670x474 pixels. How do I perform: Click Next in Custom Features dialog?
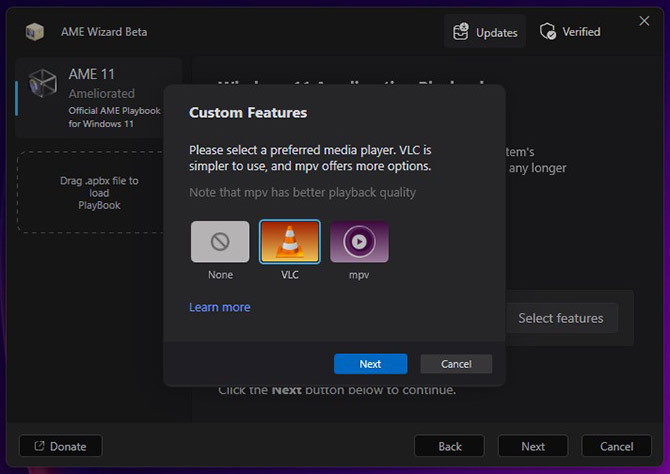(370, 364)
